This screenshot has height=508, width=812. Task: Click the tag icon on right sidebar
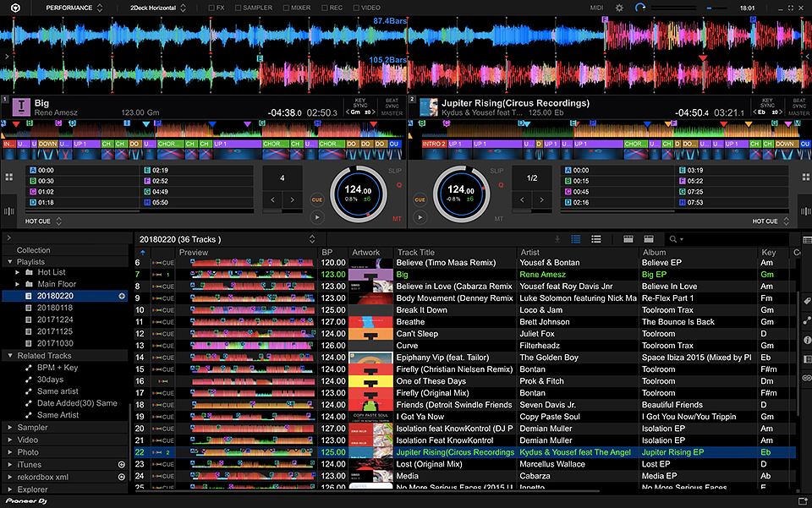click(x=806, y=301)
